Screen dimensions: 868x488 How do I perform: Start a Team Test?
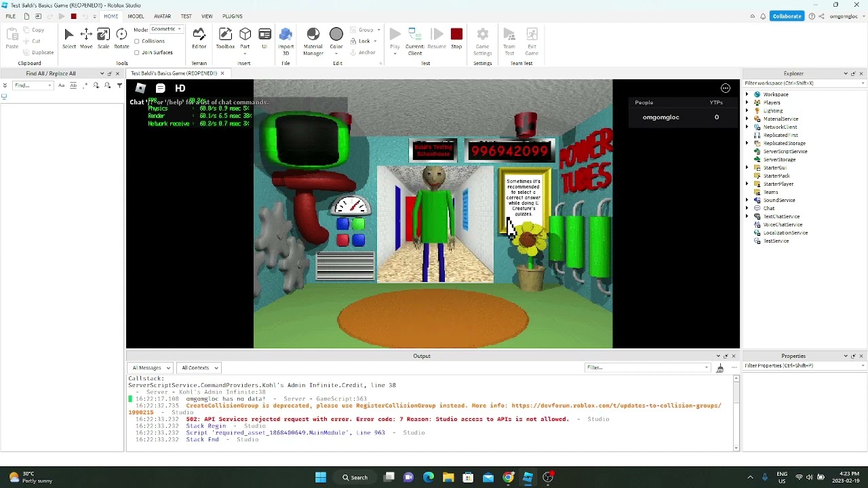tap(509, 42)
